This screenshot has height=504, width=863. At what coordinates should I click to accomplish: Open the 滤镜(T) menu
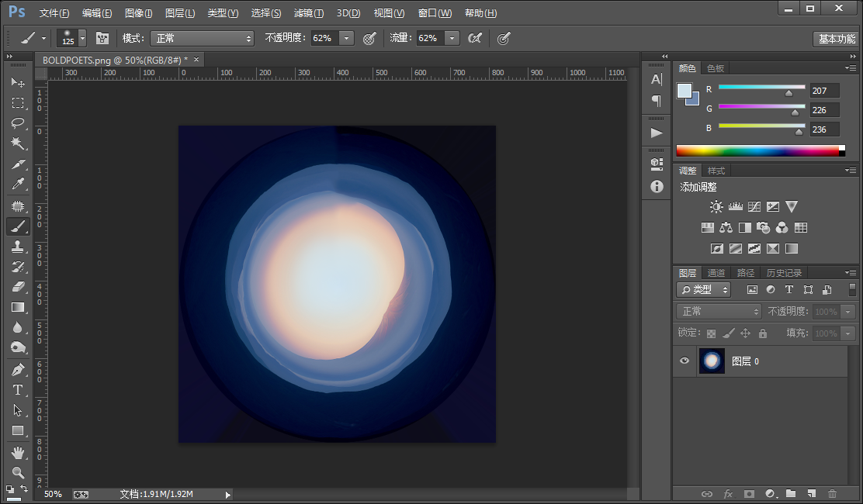point(308,12)
